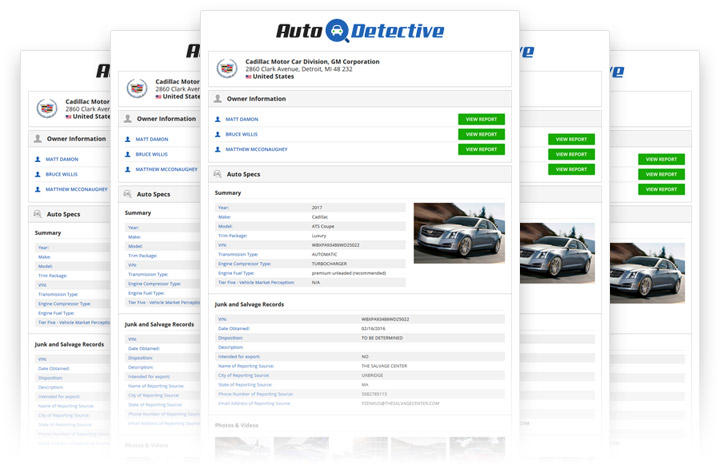720x464 pixels.
Task: Click 'Cadillac Motor Car Division, GM Corporation' heading
Action: coord(312,62)
